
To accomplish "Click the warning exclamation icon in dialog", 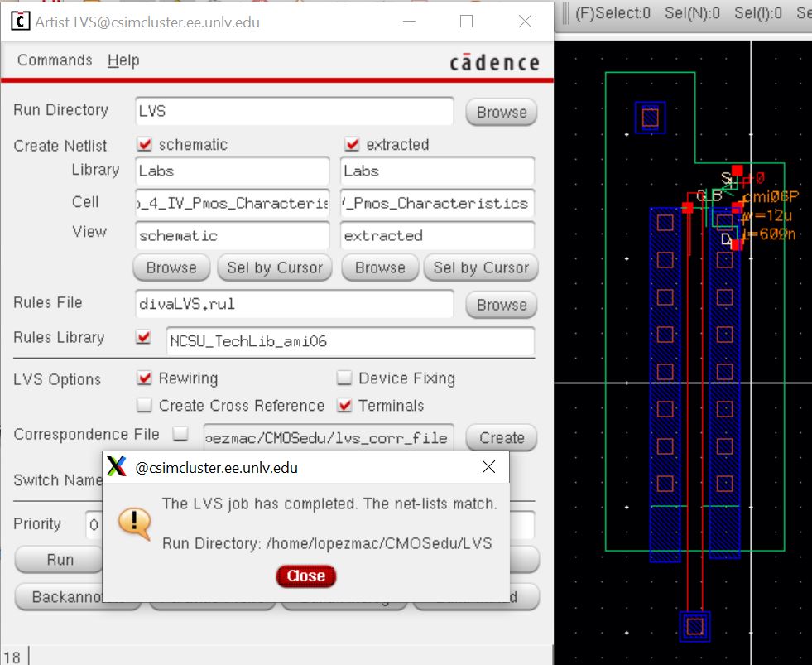I will pos(133,523).
